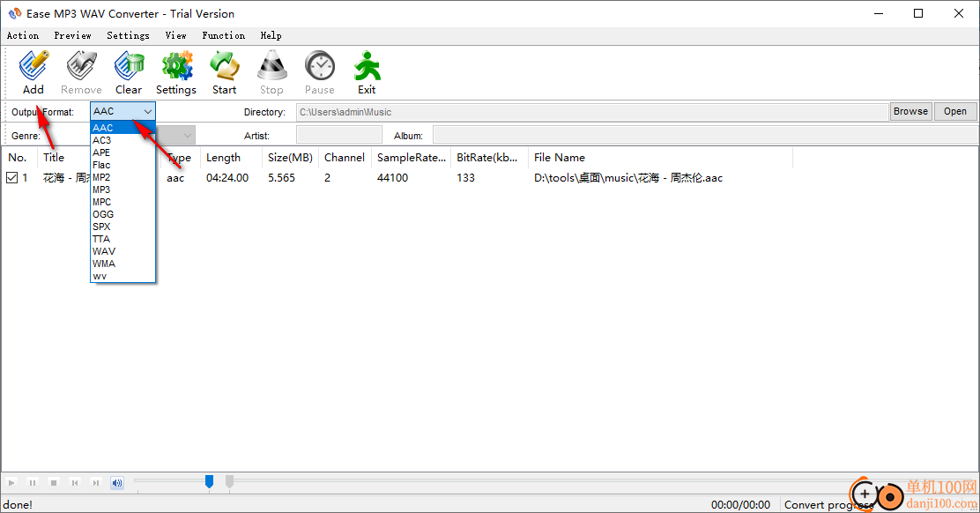Collapse the Output Format combo box arrow
The image size is (980, 513).
147,112
